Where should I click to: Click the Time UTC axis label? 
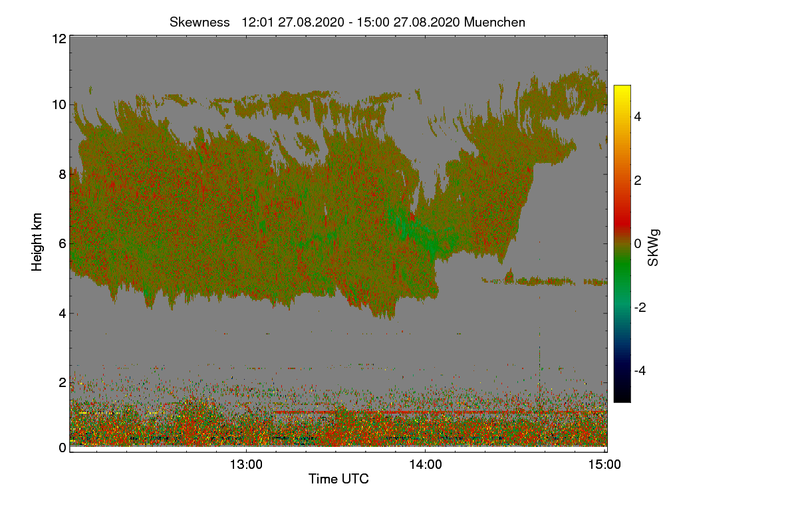[338, 479]
